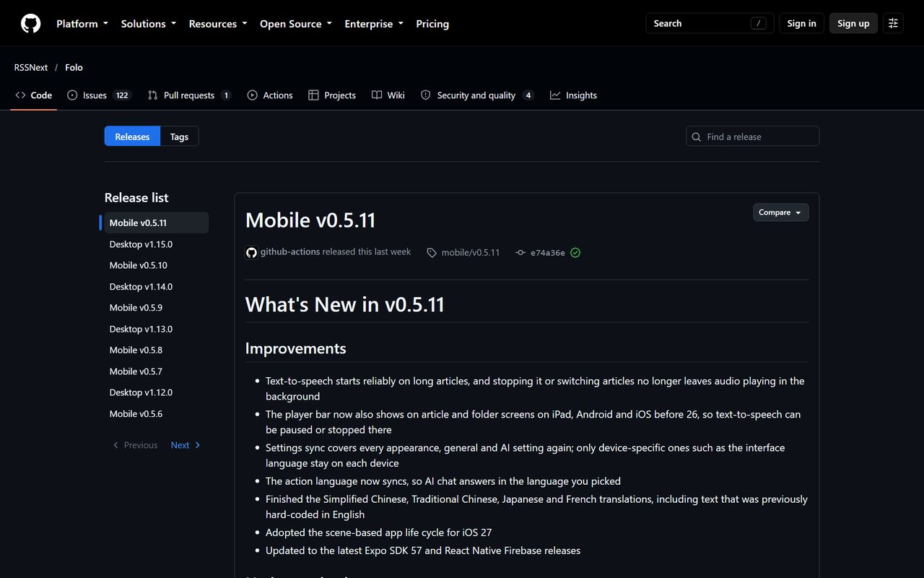This screenshot has height=578, width=924.
Task: Click the tag icon beside mobile/v0.5.11
Action: click(x=432, y=253)
